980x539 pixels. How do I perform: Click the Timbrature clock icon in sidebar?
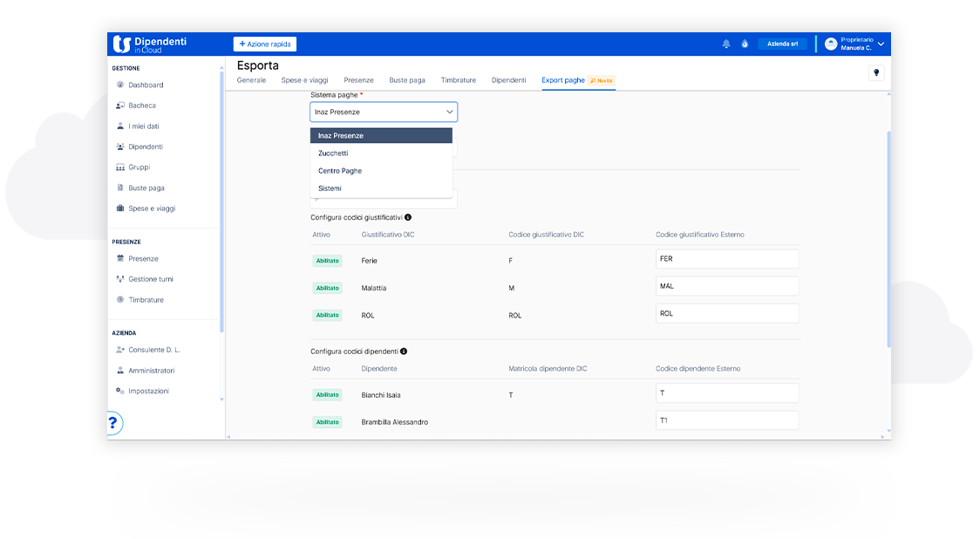pyautogui.click(x=120, y=300)
